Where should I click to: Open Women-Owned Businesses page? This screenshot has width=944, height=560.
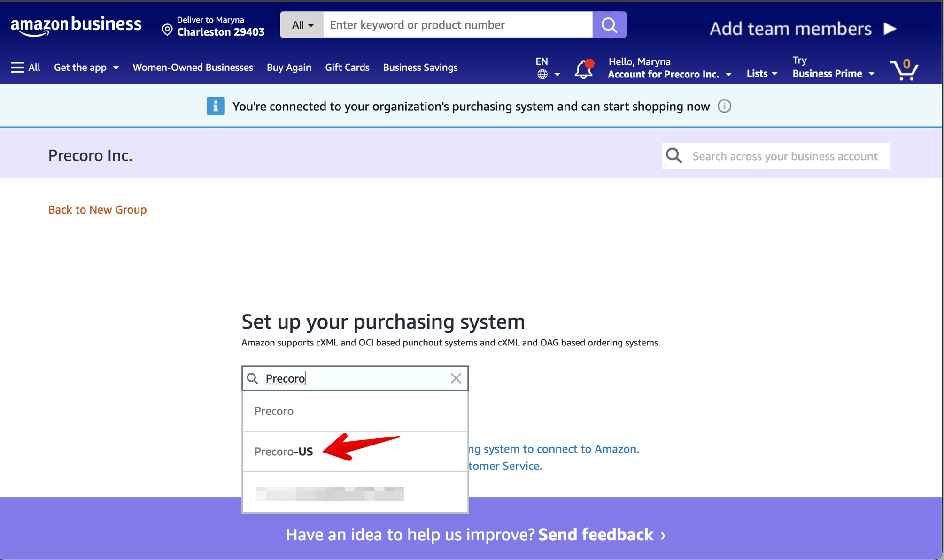193,67
